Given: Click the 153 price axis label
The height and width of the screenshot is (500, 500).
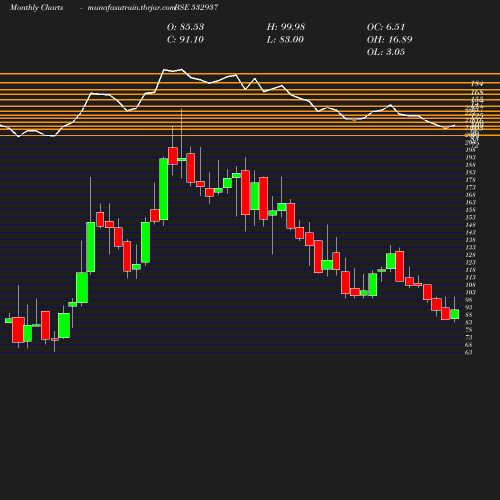Looking at the screenshot, I should [470, 217].
